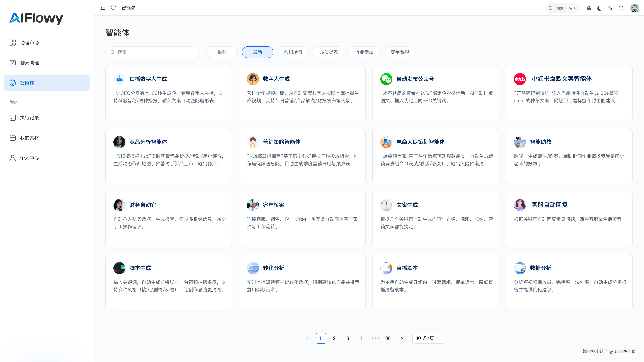
Task: Open 数据分析 card title
Action: pos(541,268)
